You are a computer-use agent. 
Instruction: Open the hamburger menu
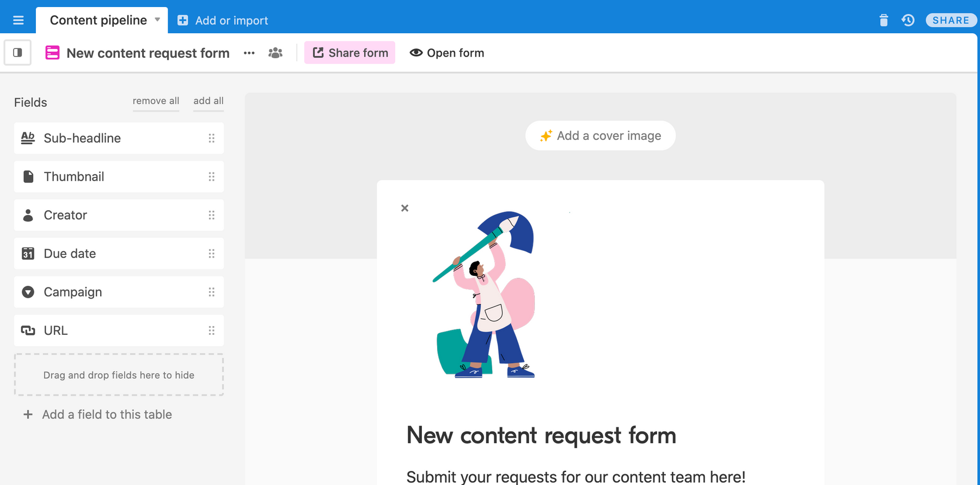pyautogui.click(x=19, y=21)
